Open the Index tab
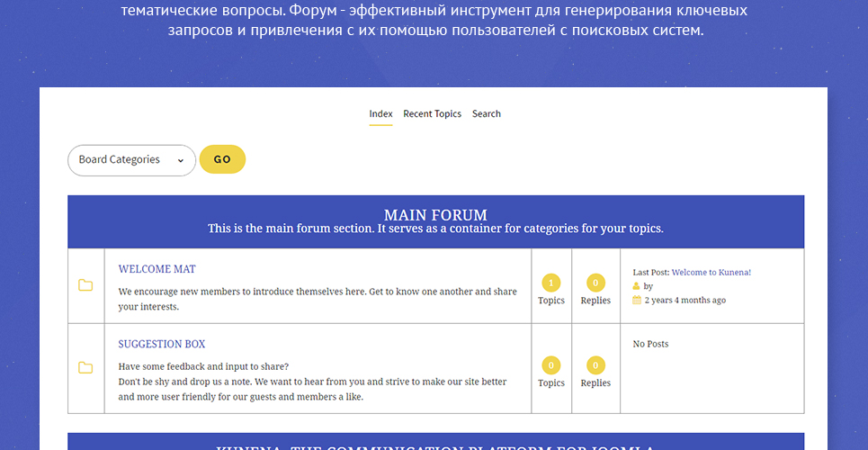The height and width of the screenshot is (450, 868). [x=380, y=113]
